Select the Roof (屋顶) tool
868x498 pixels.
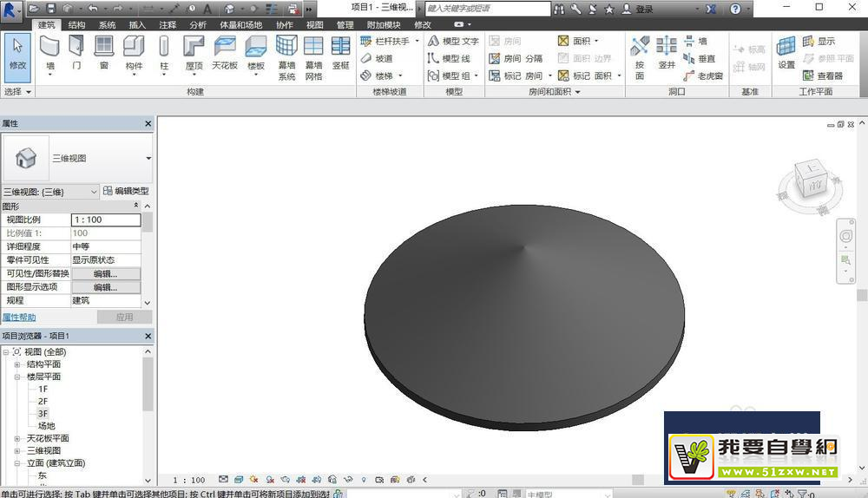pos(194,55)
